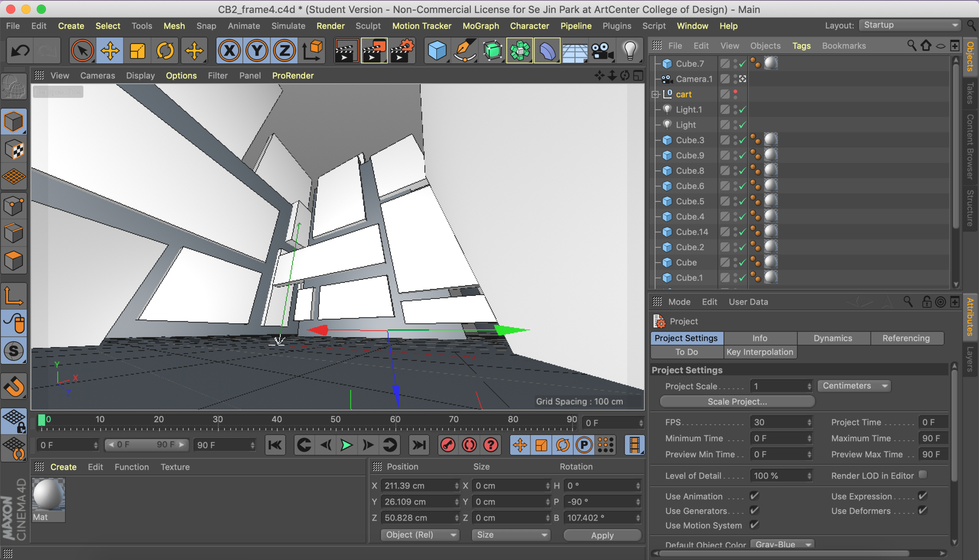The height and width of the screenshot is (560, 979).
Task: Open the Layout Startup dropdown
Action: pyautogui.click(x=910, y=25)
